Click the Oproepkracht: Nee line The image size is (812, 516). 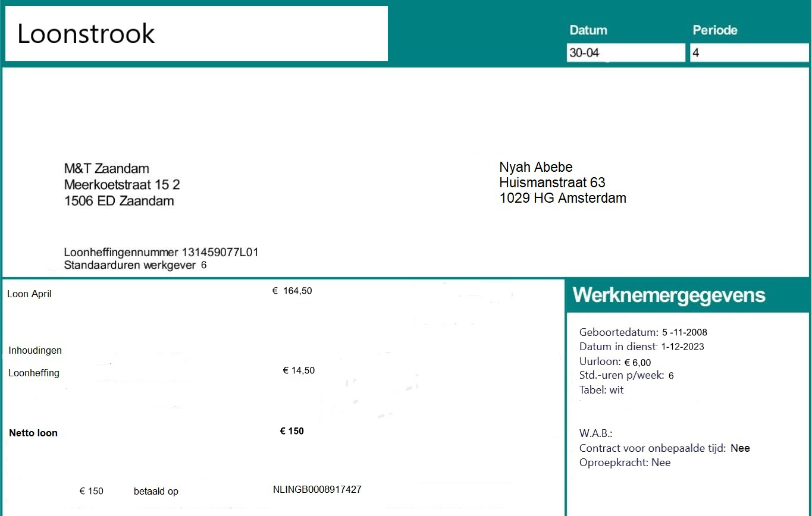625,462
